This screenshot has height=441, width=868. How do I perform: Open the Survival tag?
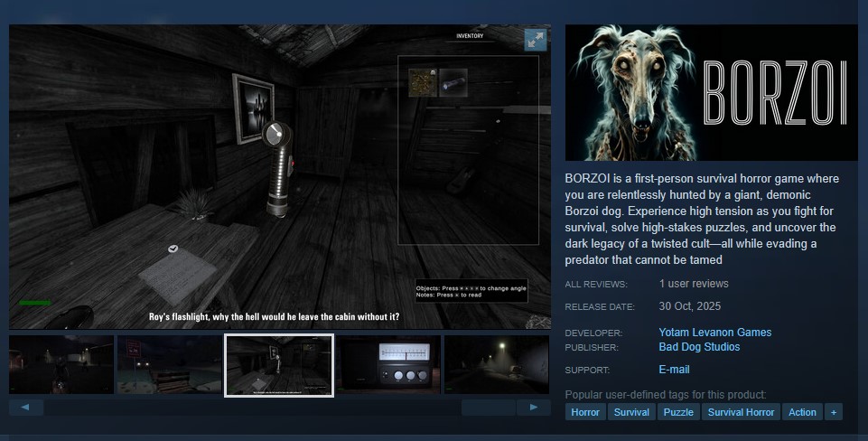click(x=631, y=412)
